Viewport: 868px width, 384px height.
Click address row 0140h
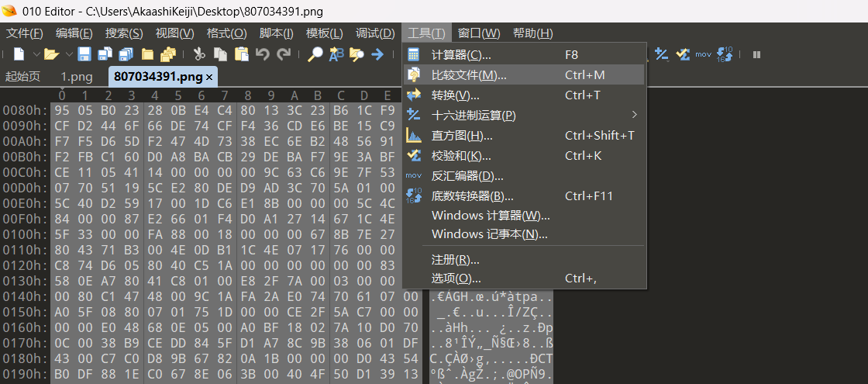click(x=25, y=296)
